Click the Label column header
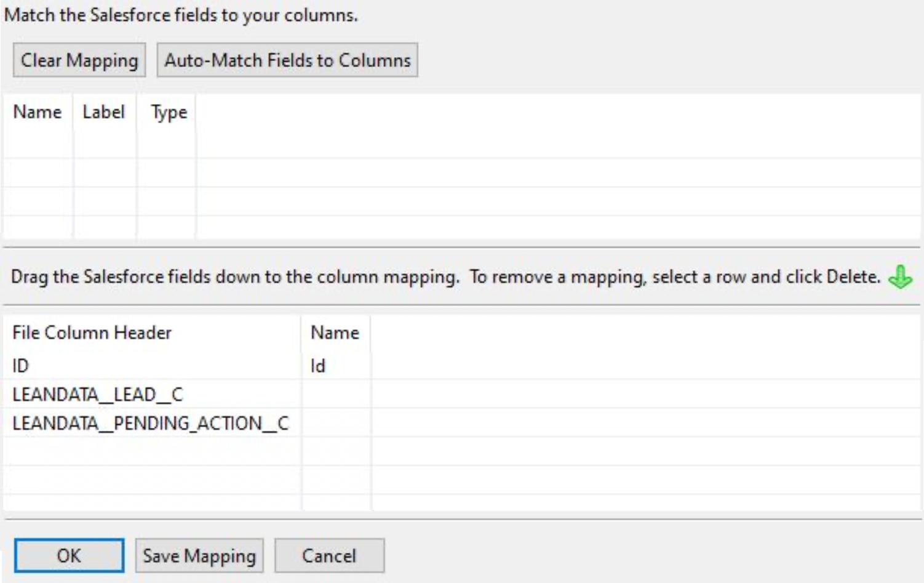The image size is (924, 583). [x=105, y=112]
